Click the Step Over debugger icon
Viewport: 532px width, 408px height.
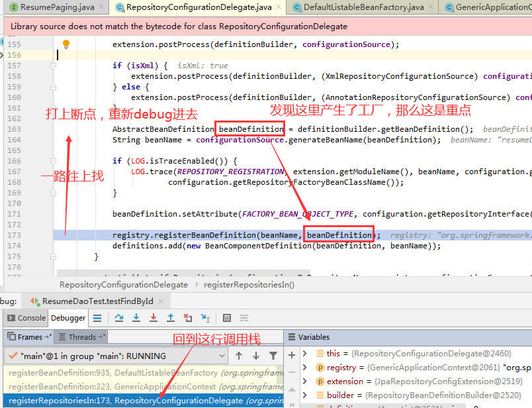coord(118,318)
